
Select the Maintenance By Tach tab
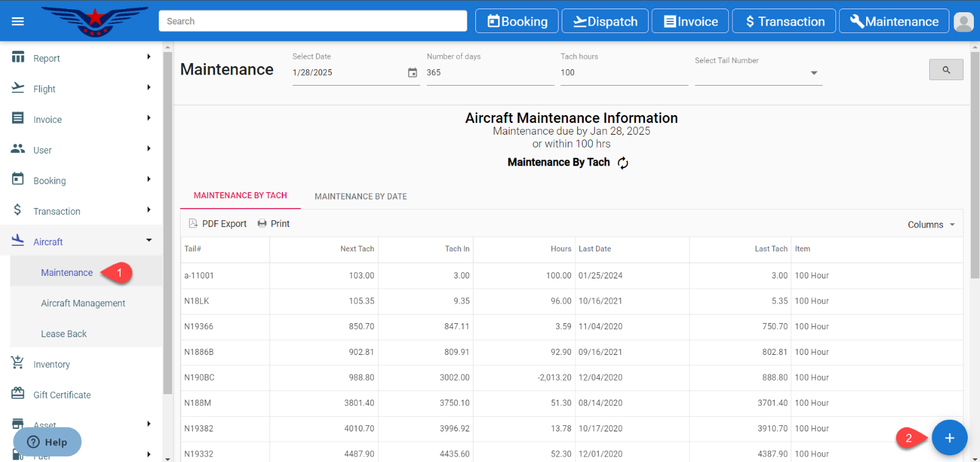[240, 196]
